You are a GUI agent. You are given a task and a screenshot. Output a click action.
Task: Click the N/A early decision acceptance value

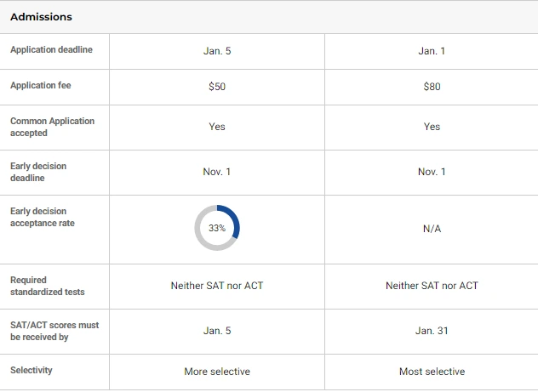pyautogui.click(x=432, y=229)
